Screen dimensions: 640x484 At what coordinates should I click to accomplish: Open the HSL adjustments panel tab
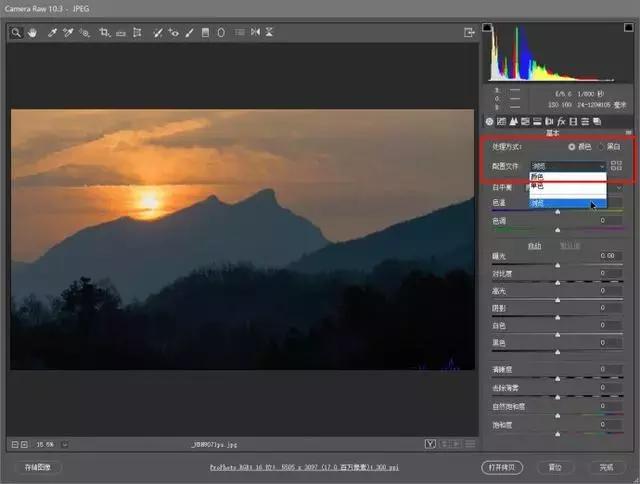[x=525, y=122]
